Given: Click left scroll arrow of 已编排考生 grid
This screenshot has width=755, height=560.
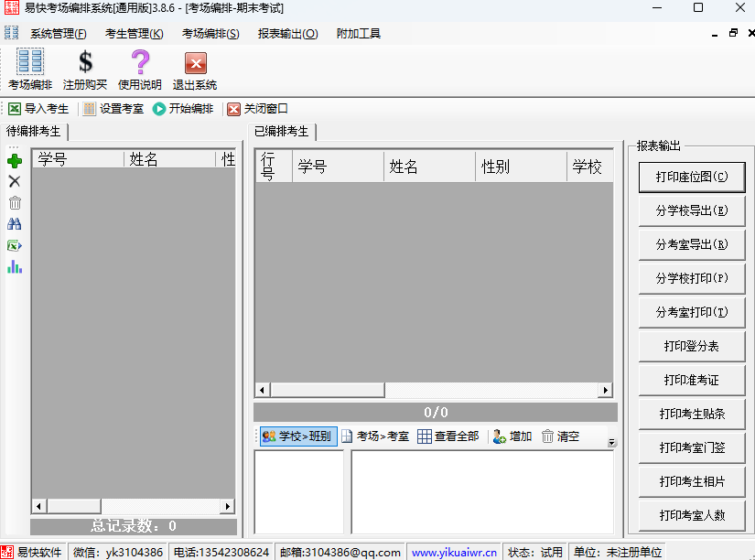Looking at the screenshot, I should (x=263, y=390).
